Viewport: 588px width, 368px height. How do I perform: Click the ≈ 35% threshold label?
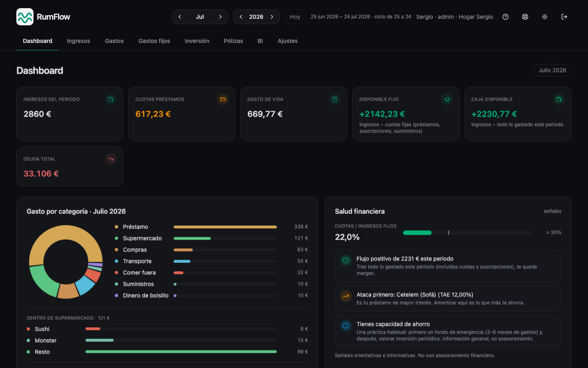pyautogui.click(x=554, y=233)
